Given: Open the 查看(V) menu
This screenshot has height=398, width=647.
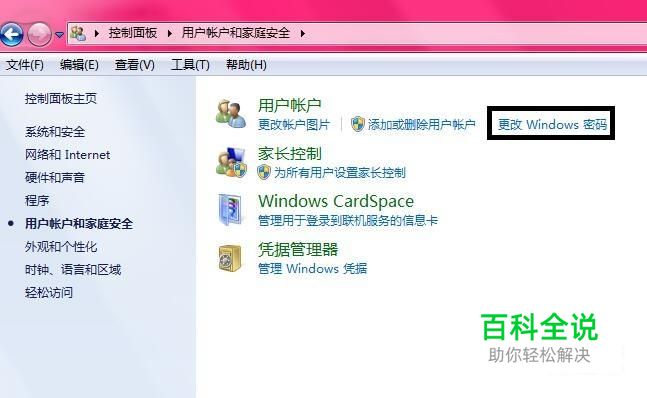Looking at the screenshot, I should pyautogui.click(x=135, y=65).
